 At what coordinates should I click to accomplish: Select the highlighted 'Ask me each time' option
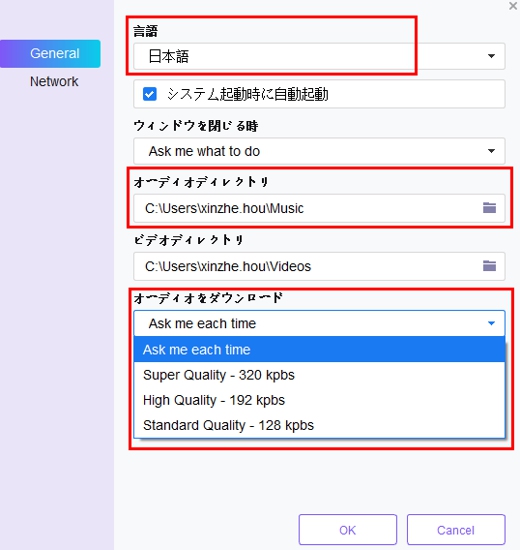point(319,349)
